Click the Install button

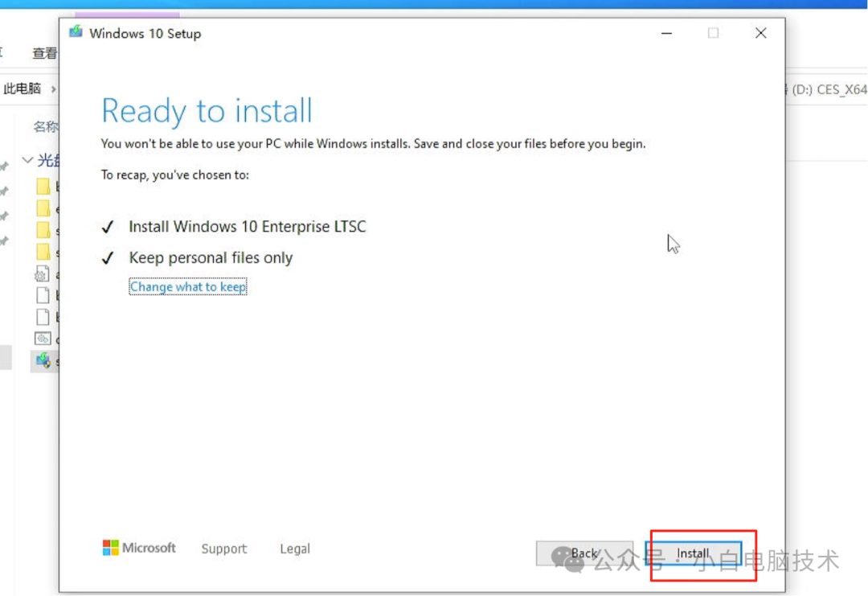(x=693, y=553)
